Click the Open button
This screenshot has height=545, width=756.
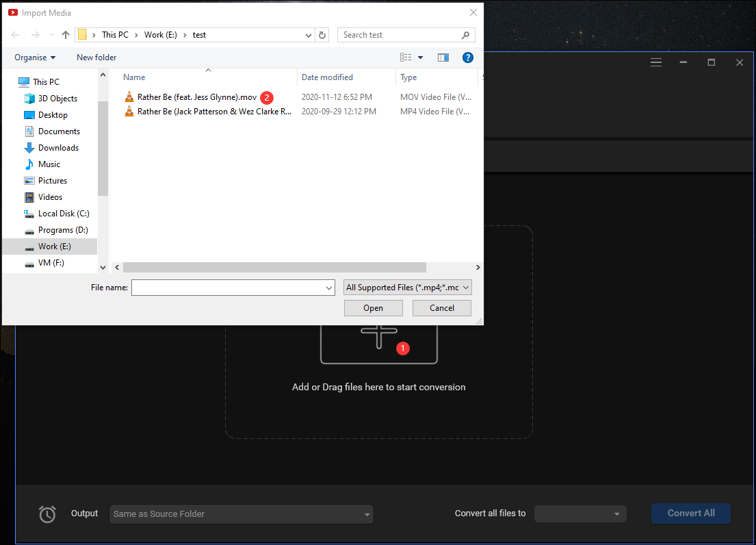(x=373, y=308)
